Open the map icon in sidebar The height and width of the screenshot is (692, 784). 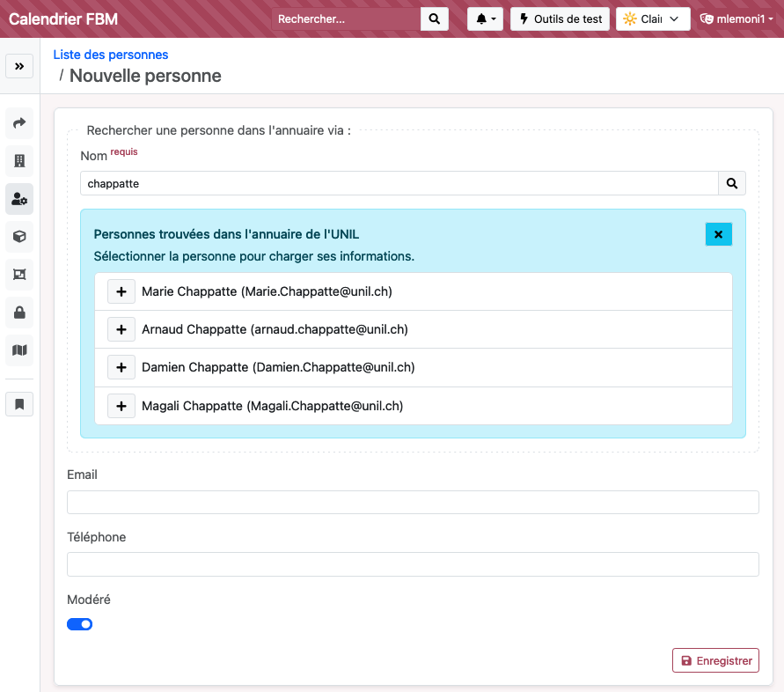19,350
